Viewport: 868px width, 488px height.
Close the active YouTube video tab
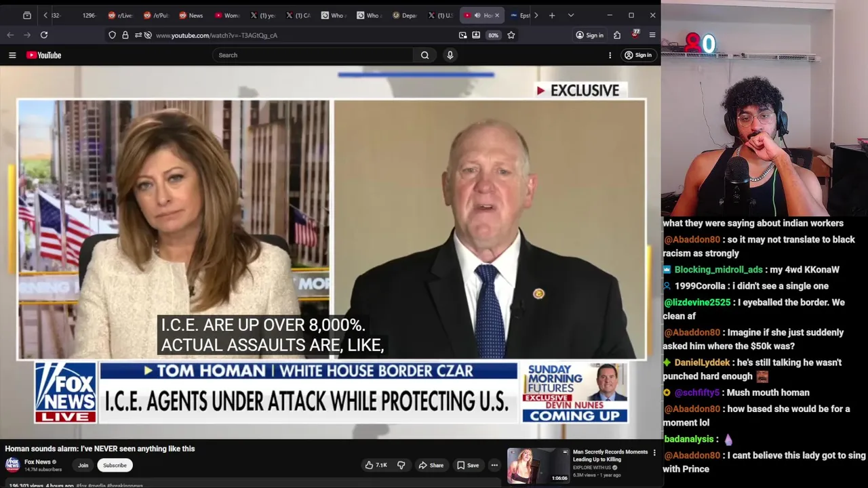497,15
